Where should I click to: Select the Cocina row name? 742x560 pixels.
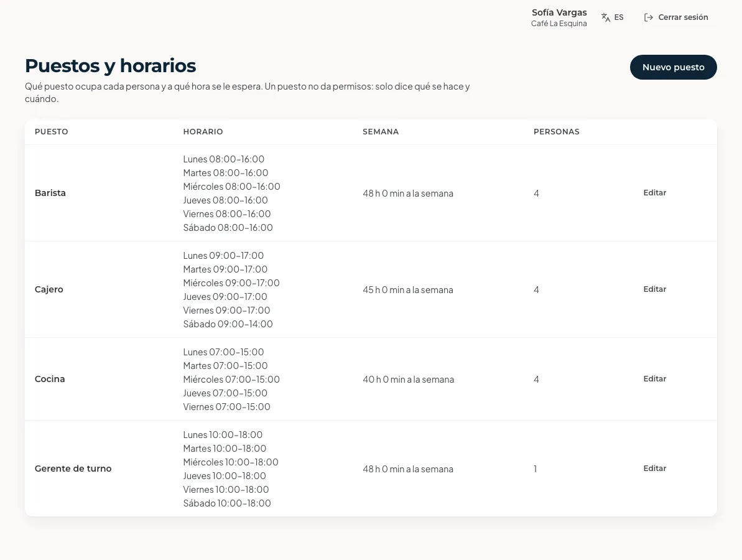[x=50, y=379]
